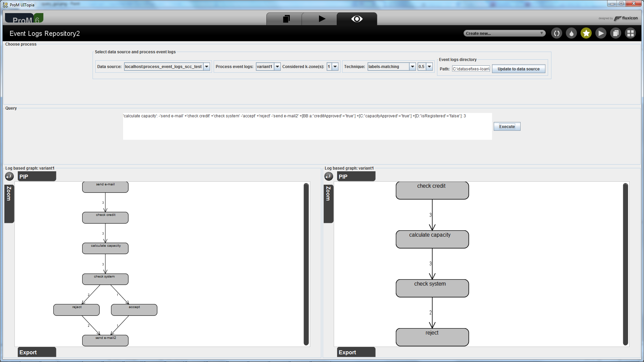Screen dimensions: 644x362
Task: Switch to the views eye tab
Action: (x=357, y=19)
